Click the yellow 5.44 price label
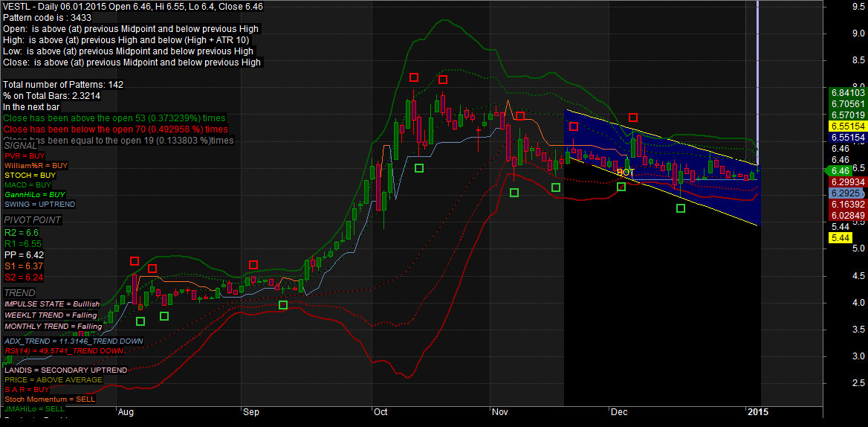 (841, 238)
